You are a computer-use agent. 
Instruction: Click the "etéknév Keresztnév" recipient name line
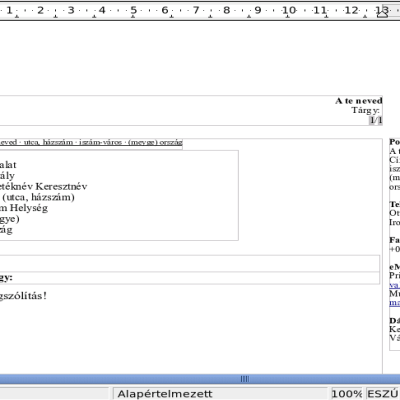43,186
